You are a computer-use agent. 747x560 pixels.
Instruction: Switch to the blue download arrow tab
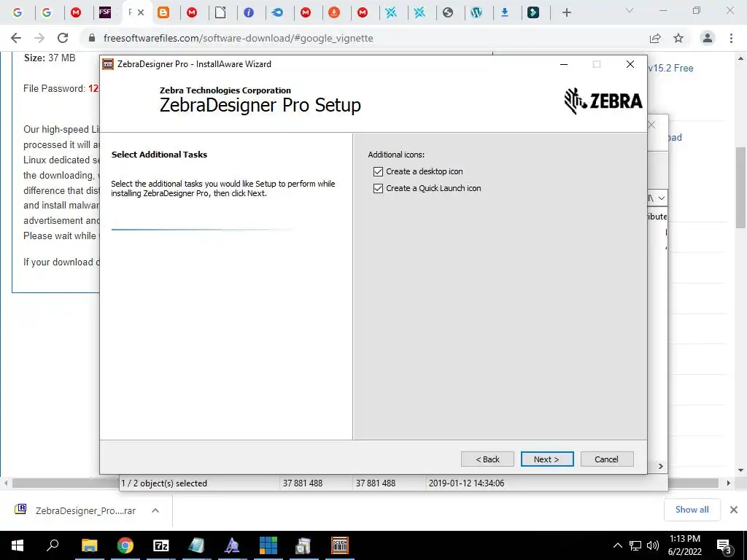click(505, 12)
